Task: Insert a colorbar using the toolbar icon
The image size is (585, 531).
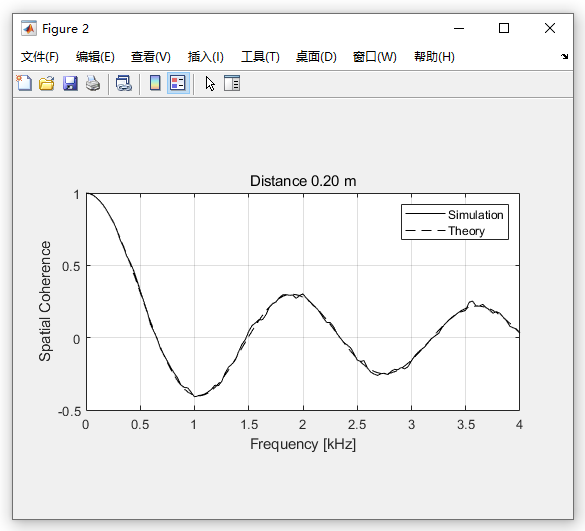Action: coord(155,83)
